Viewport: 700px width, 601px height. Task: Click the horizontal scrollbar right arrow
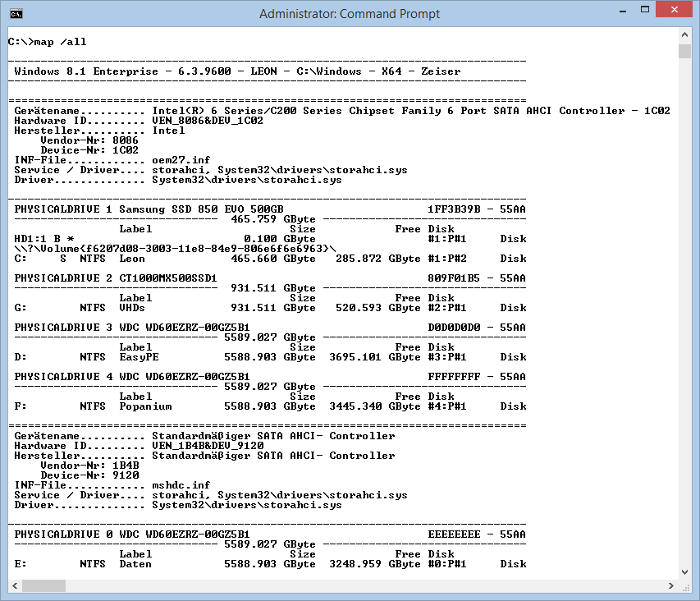(671, 585)
